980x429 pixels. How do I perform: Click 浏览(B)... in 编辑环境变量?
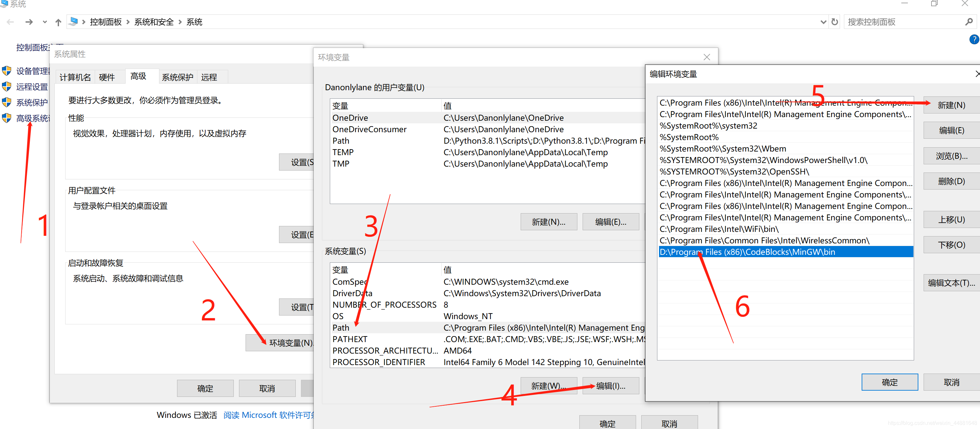coord(951,156)
